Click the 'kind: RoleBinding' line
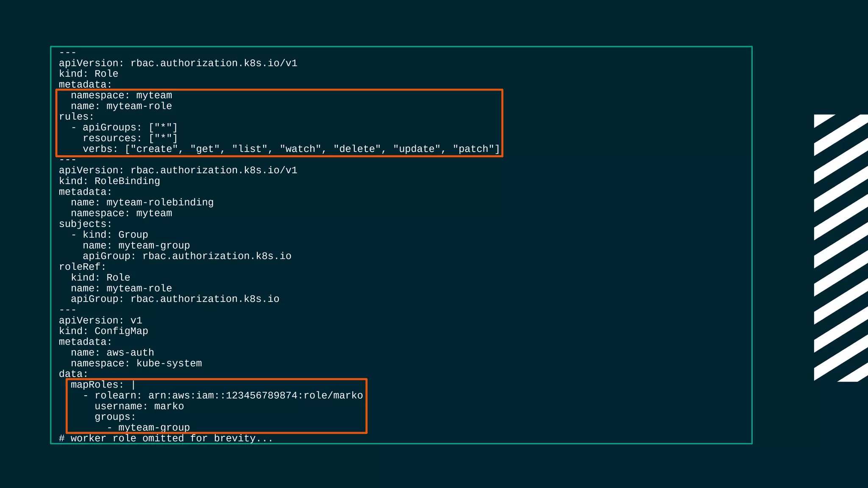Image resolution: width=868 pixels, height=488 pixels. 109,181
